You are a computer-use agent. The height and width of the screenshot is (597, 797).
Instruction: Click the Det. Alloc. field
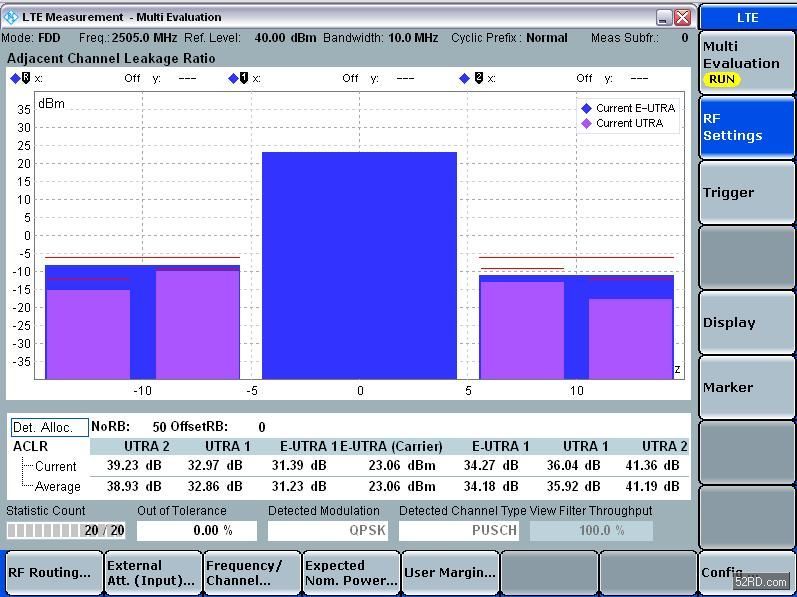click(49, 427)
